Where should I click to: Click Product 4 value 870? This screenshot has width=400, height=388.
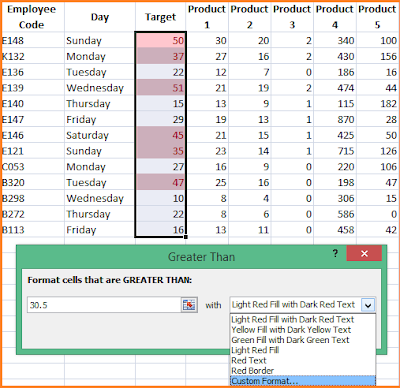pyautogui.click(x=335, y=119)
